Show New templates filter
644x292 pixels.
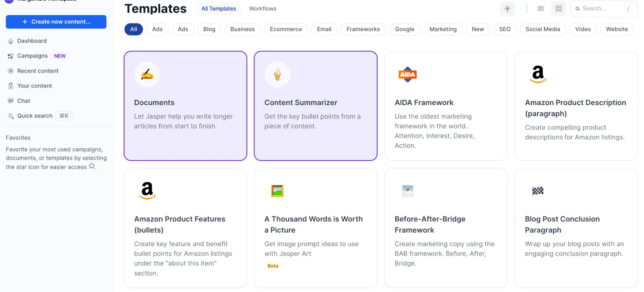tap(478, 29)
